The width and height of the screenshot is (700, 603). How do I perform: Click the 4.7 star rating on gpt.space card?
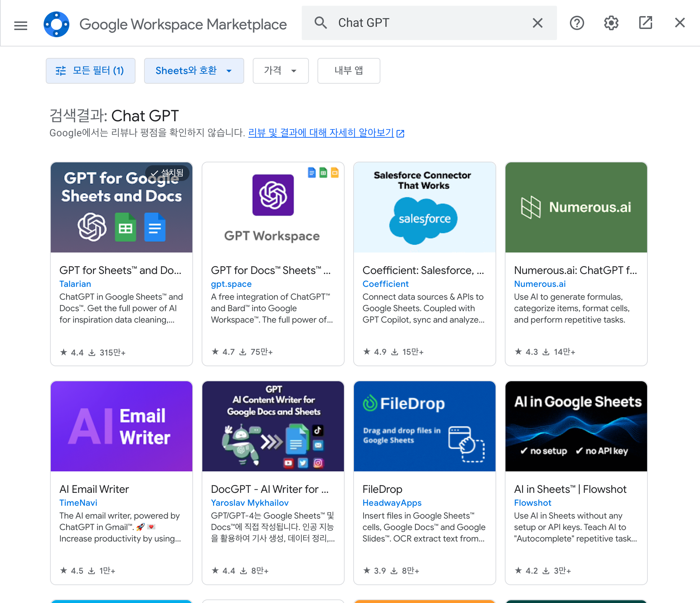(223, 352)
